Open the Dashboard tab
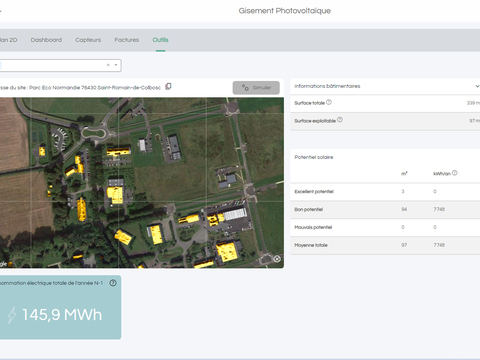 pyautogui.click(x=46, y=40)
